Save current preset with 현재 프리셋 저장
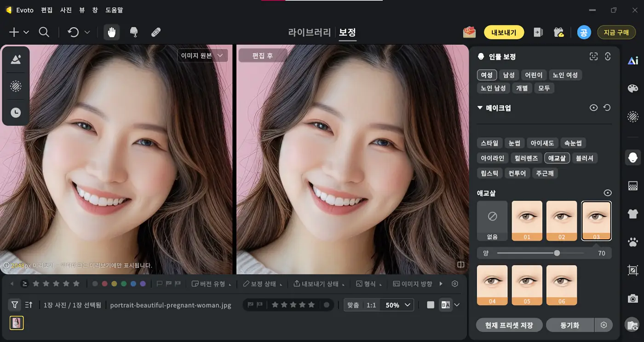 (x=509, y=325)
